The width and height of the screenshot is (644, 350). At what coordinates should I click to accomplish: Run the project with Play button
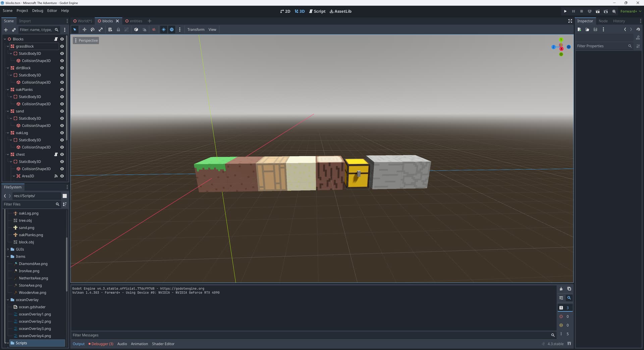coord(565,11)
